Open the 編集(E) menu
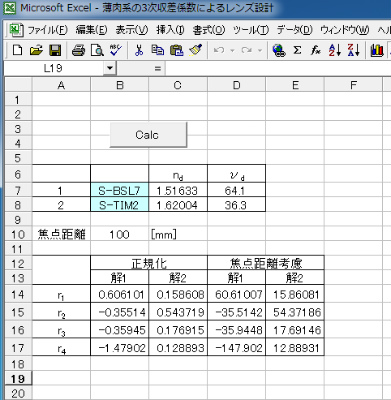 91,30
